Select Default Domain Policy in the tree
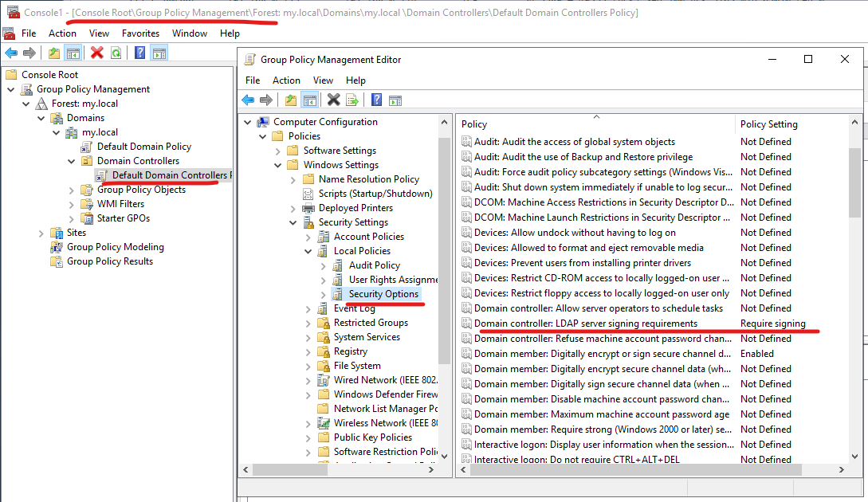This screenshot has width=868, height=502. point(143,147)
